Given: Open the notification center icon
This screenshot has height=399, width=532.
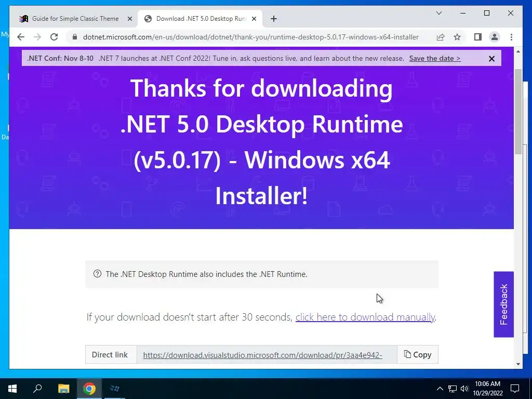Looking at the screenshot, I should (x=515, y=389).
